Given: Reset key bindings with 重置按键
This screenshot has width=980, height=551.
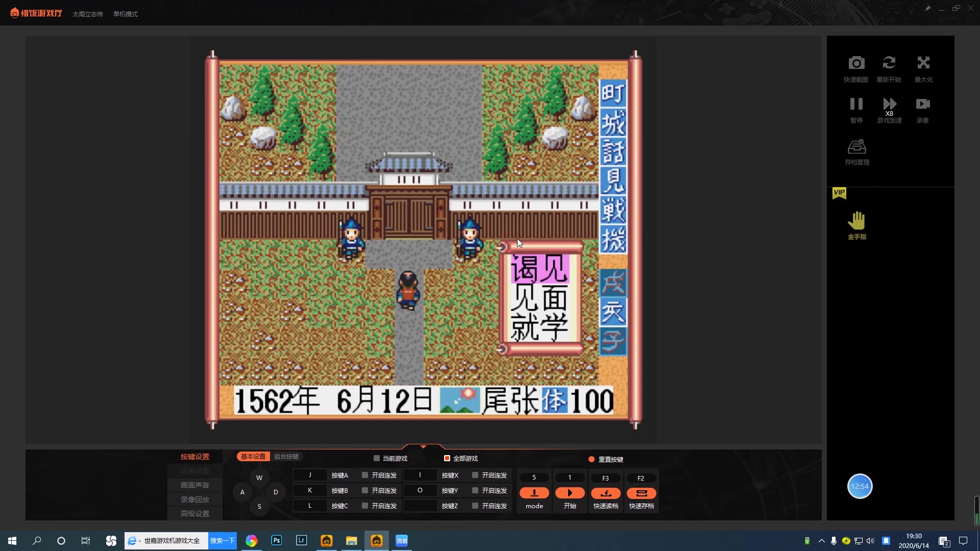Looking at the screenshot, I should (x=606, y=459).
